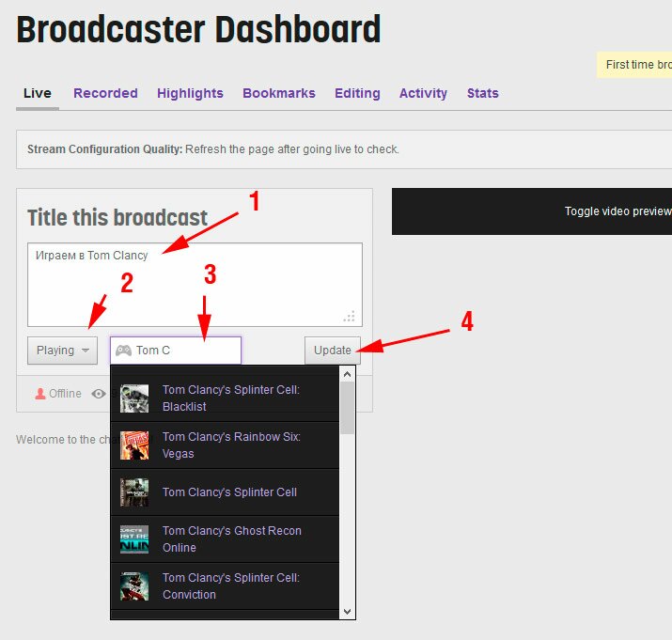Click Splinter Cell: Blacklist cover thumbnail
Screen dimensions: 672x640
[134, 398]
